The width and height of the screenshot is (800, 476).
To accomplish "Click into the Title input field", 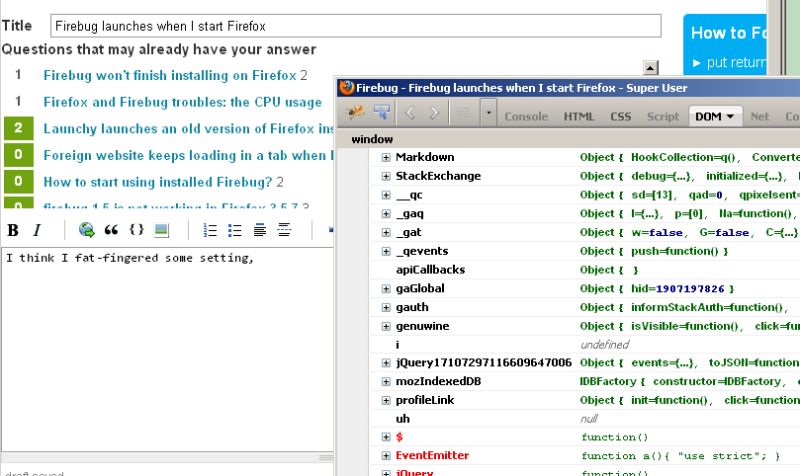I will (x=356, y=26).
